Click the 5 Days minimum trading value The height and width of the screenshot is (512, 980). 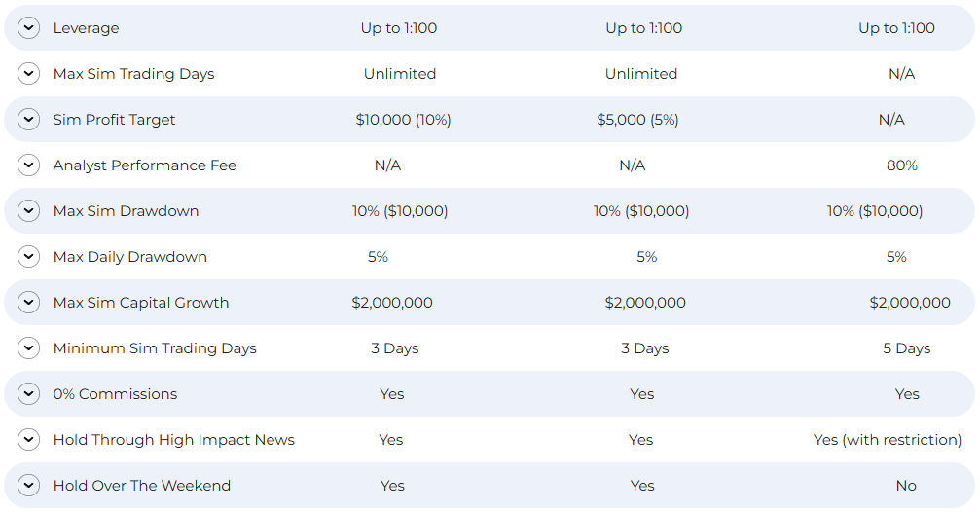[906, 348]
